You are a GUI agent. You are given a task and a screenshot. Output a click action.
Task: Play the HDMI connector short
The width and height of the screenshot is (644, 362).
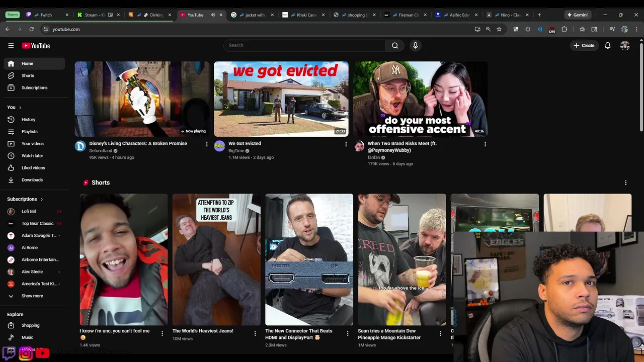pos(309,259)
